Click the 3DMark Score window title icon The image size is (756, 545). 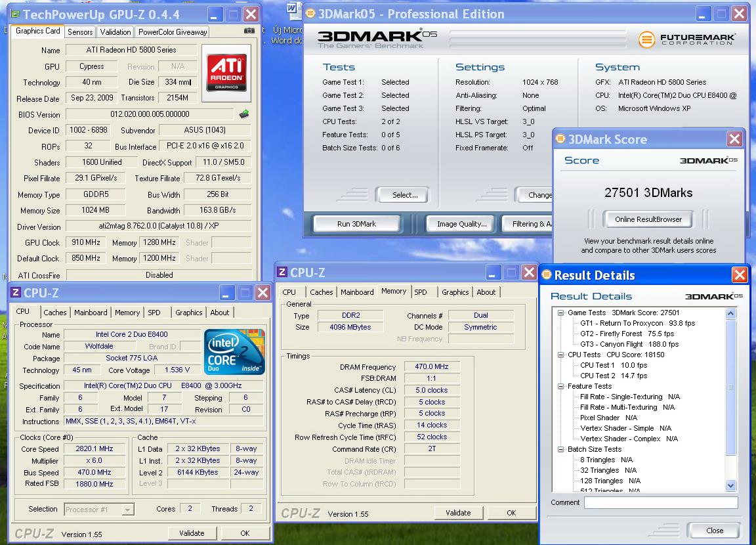pos(560,139)
